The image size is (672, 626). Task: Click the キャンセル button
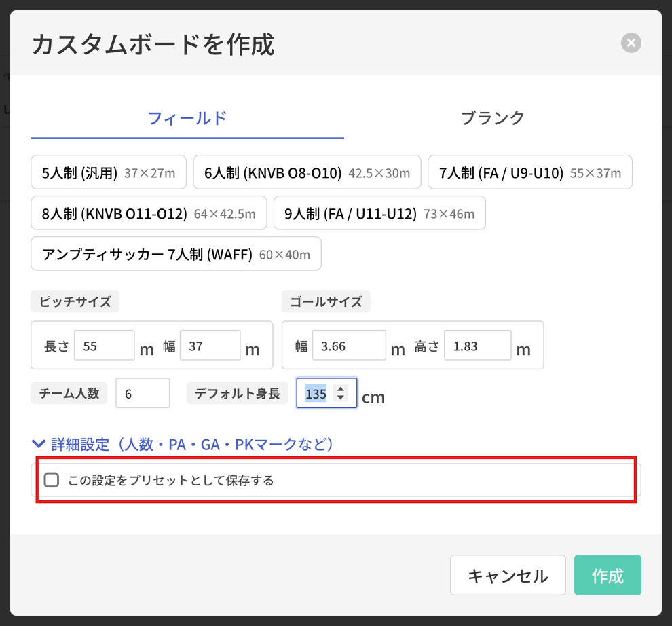click(508, 575)
